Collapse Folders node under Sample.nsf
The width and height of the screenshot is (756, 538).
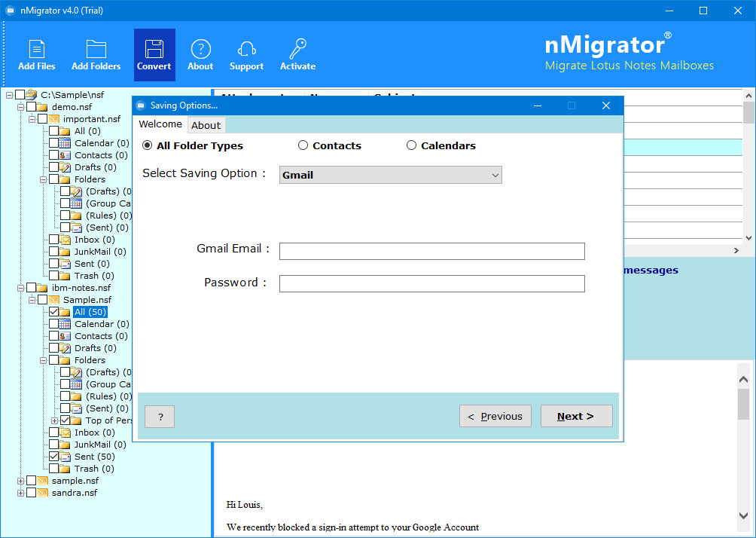click(43, 360)
